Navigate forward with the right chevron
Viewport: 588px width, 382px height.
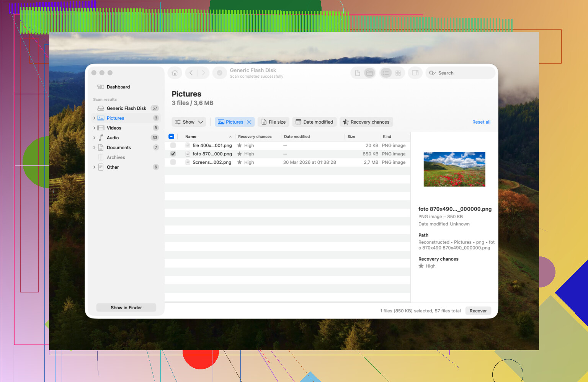204,73
